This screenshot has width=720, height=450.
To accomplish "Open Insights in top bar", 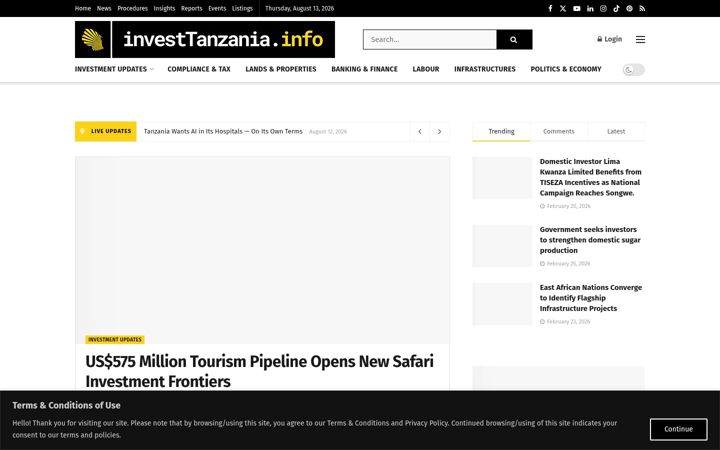I will [x=164, y=8].
